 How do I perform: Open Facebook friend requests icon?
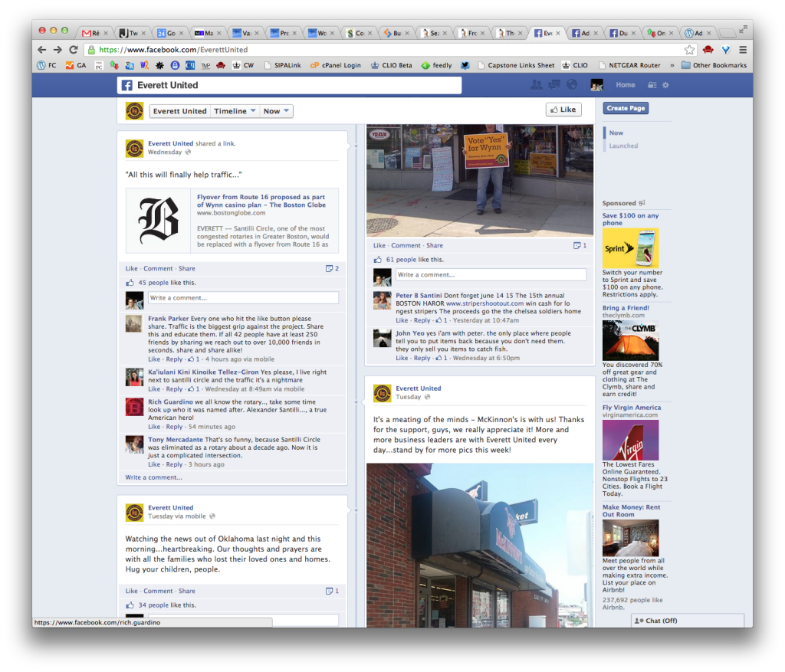pyautogui.click(x=536, y=85)
